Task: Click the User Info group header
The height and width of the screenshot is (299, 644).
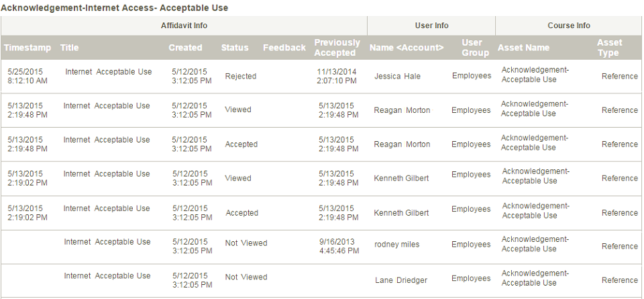Action: (x=431, y=26)
